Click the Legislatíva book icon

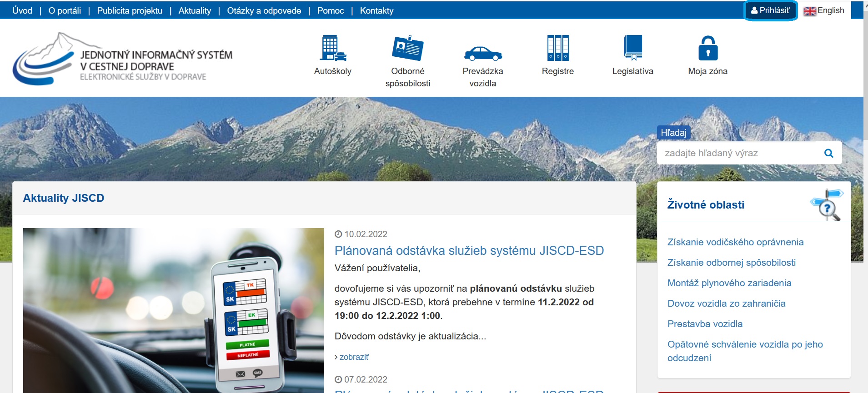(x=632, y=48)
